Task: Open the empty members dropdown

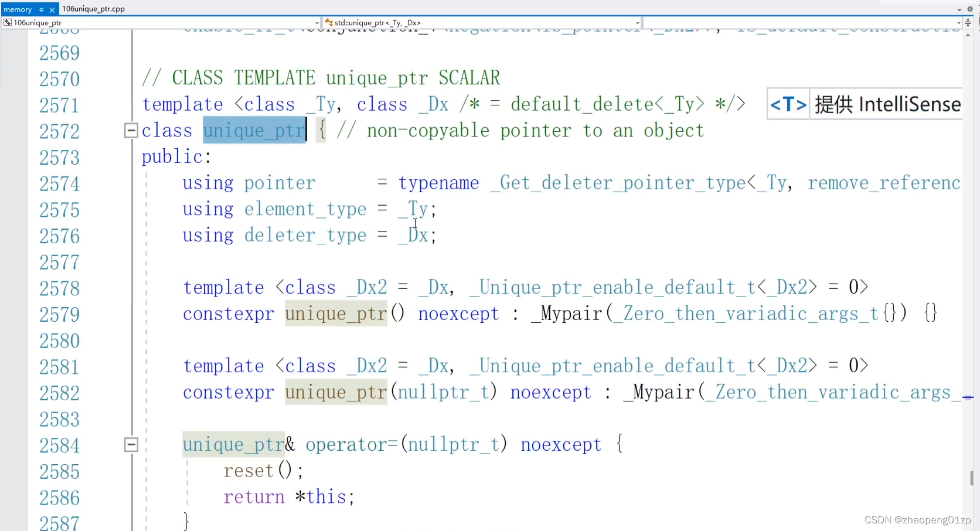Action: pos(803,23)
